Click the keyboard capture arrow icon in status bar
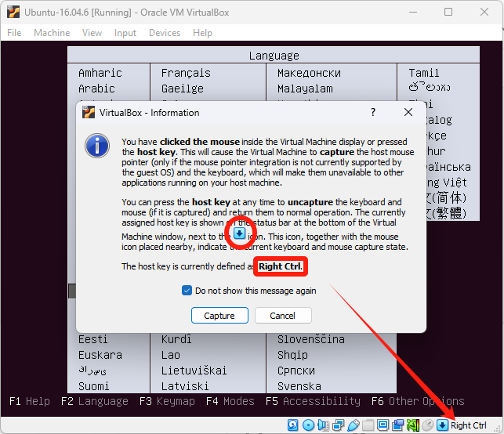 tap(442, 425)
